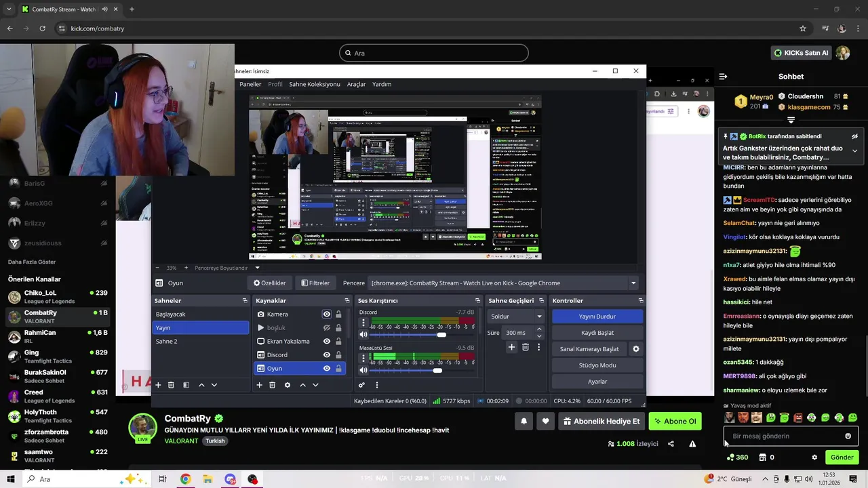Hide the Discord source via eye icon
This screenshot has height=488, width=868.
327,354
